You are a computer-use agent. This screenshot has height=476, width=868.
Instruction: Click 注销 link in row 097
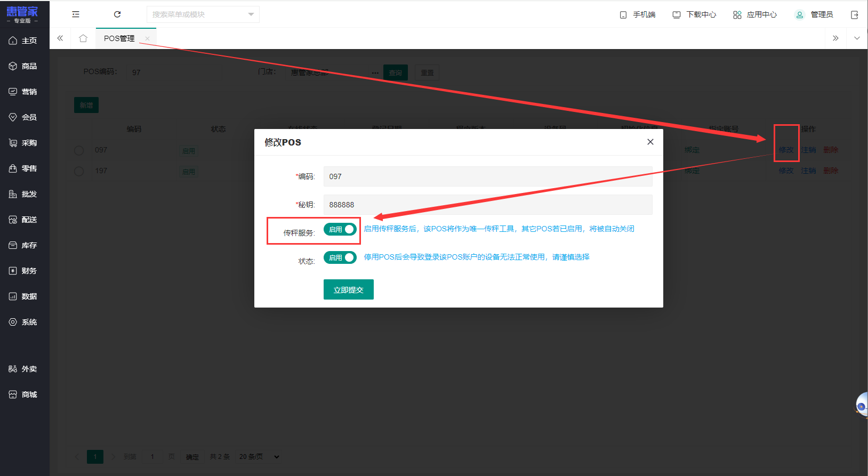[808, 150]
